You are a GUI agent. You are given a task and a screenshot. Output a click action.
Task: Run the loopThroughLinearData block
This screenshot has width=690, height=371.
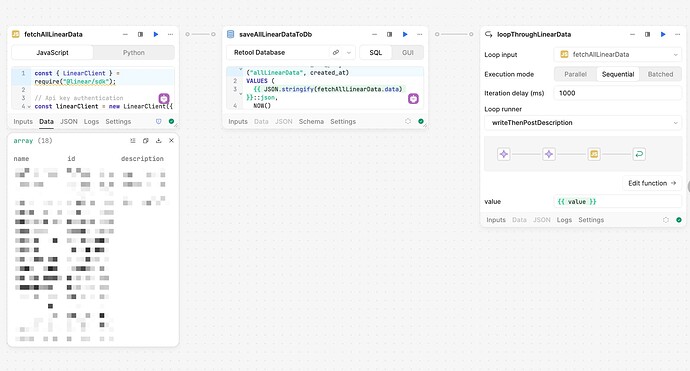click(663, 34)
